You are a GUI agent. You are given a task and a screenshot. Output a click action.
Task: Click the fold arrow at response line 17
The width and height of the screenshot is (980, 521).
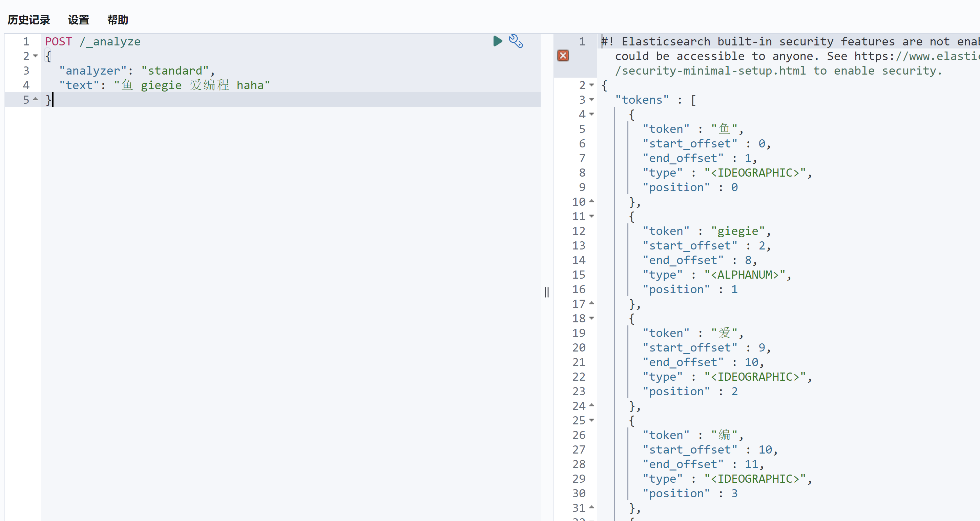pyautogui.click(x=591, y=303)
